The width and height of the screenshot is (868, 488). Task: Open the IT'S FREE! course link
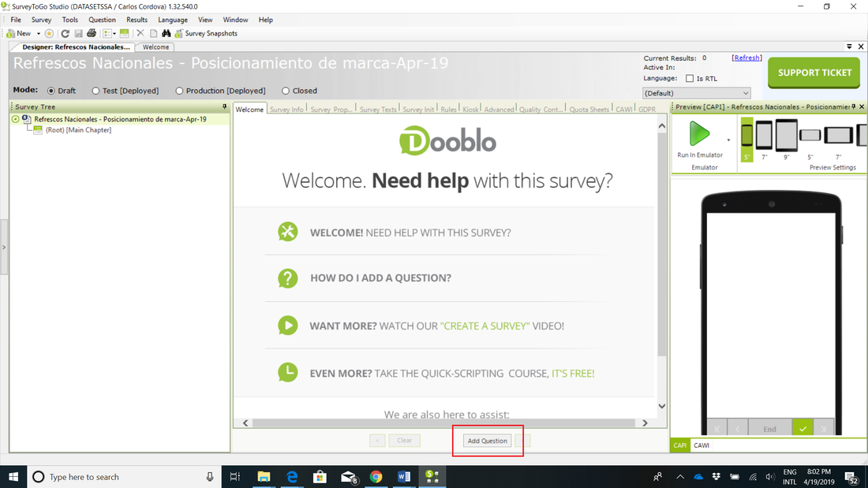[x=573, y=374]
